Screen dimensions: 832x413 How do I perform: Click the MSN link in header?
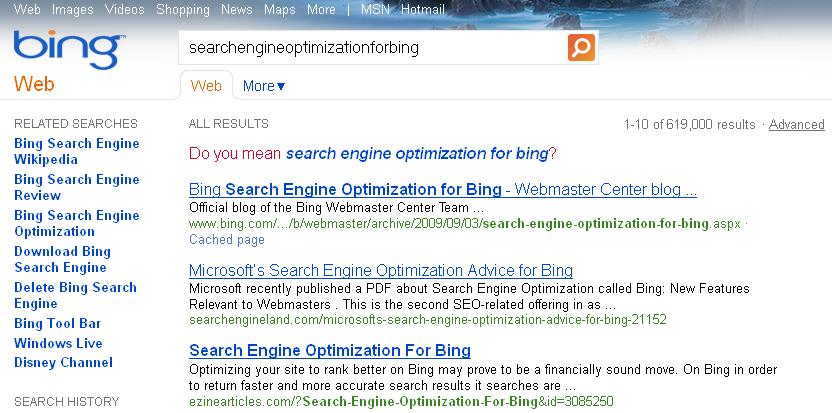click(375, 10)
